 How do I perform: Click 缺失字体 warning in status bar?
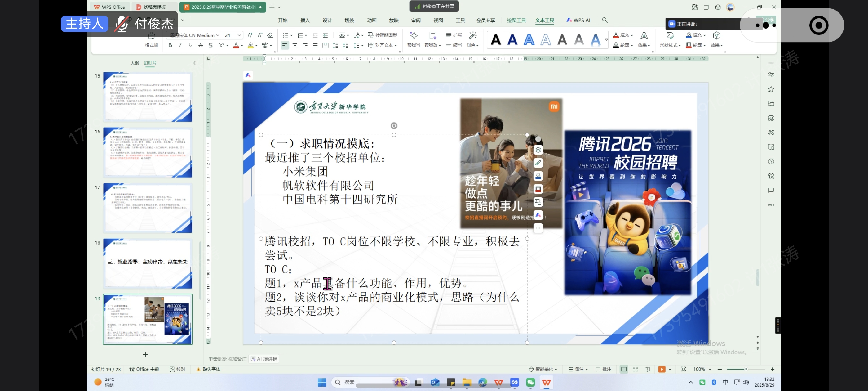click(x=208, y=369)
